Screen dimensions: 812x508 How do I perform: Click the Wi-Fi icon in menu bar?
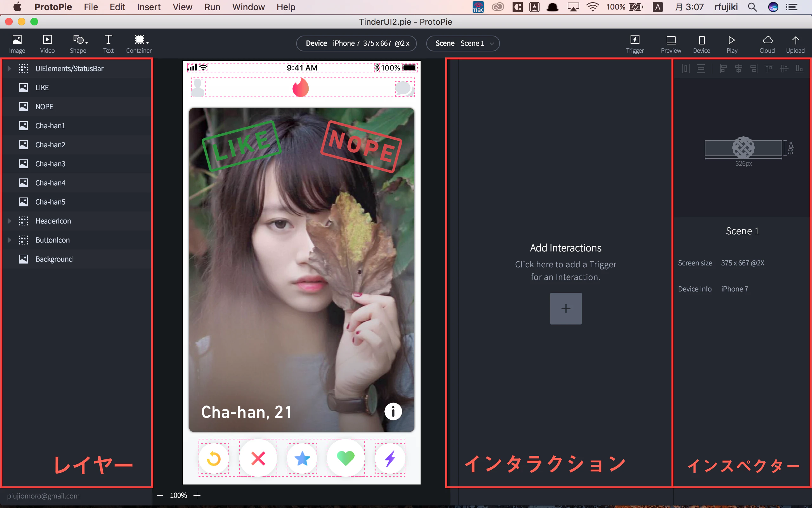pos(593,7)
